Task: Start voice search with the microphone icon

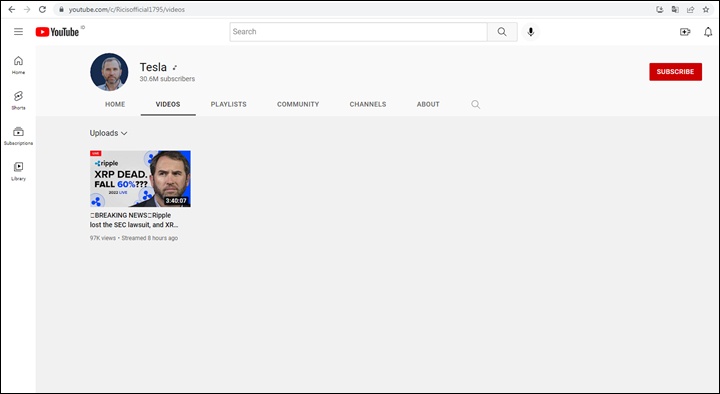Action: pos(531,32)
